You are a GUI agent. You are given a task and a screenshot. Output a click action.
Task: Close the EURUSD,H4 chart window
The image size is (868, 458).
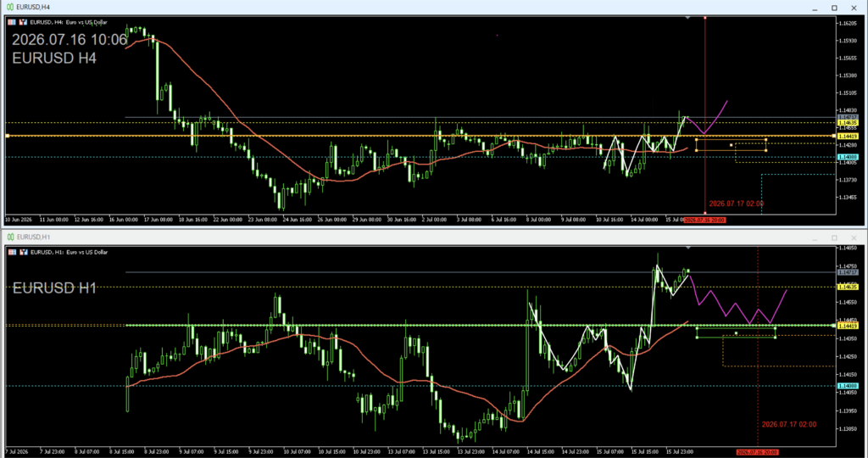854,8
